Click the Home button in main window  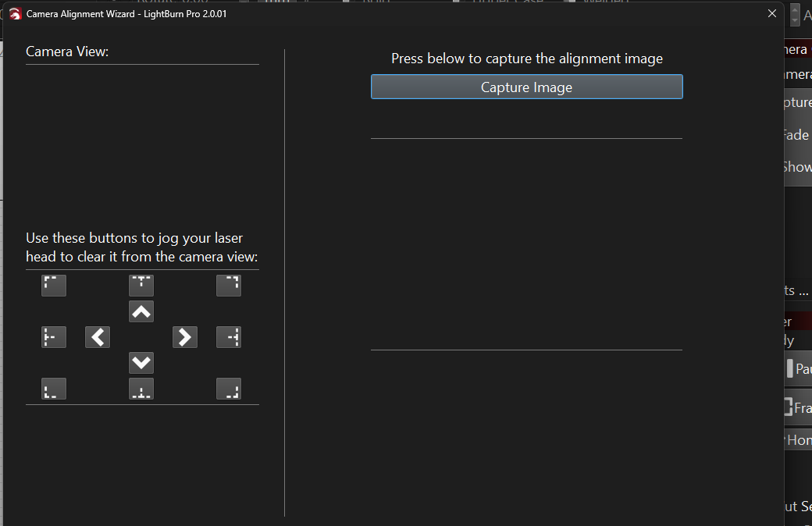(x=798, y=440)
